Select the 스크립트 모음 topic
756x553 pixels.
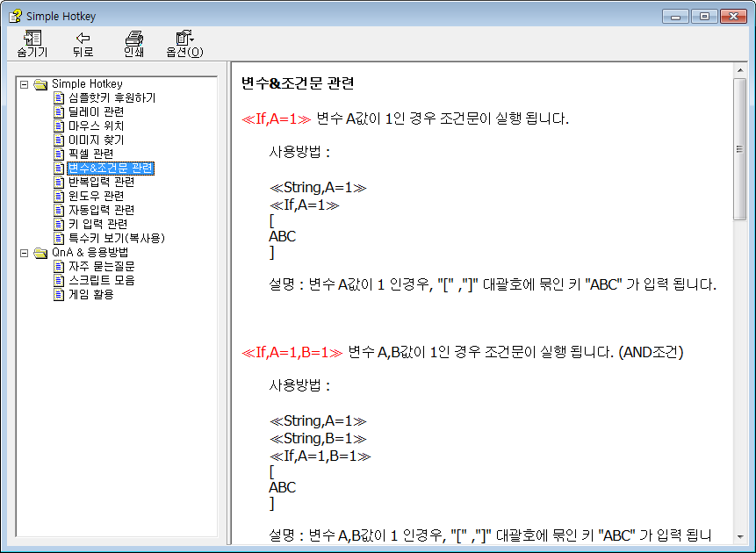click(x=101, y=280)
